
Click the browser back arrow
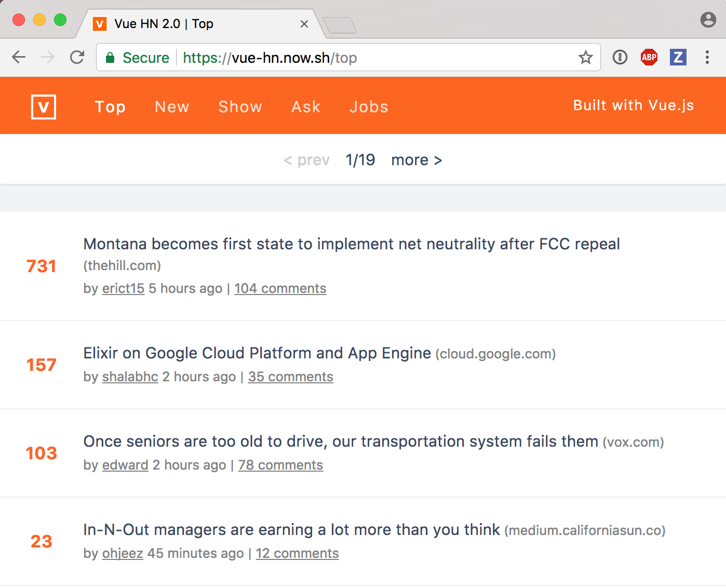tap(19, 57)
